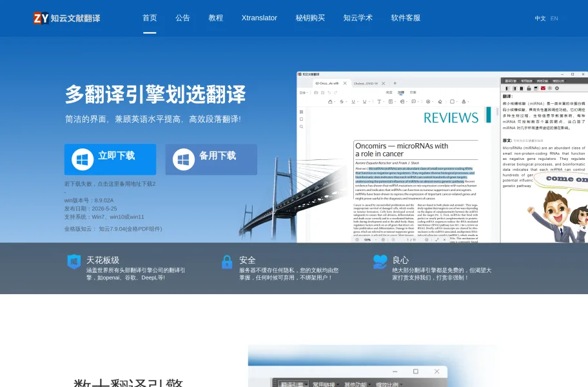Click the description mentioning openai、谷歌、DeepL

pyautogui.click(x=136, y=273)
